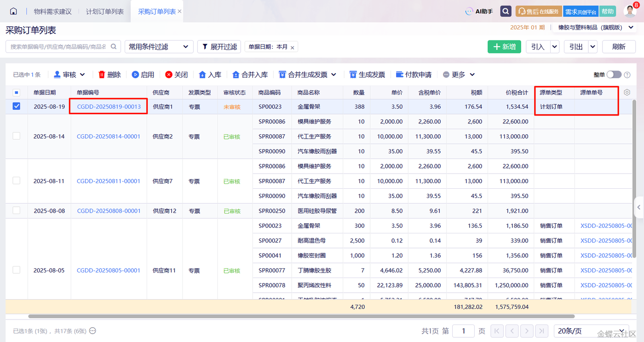This screenshot has width=644, height=342.
Task: Click the 引入 import button
Action: coord(538,46)
